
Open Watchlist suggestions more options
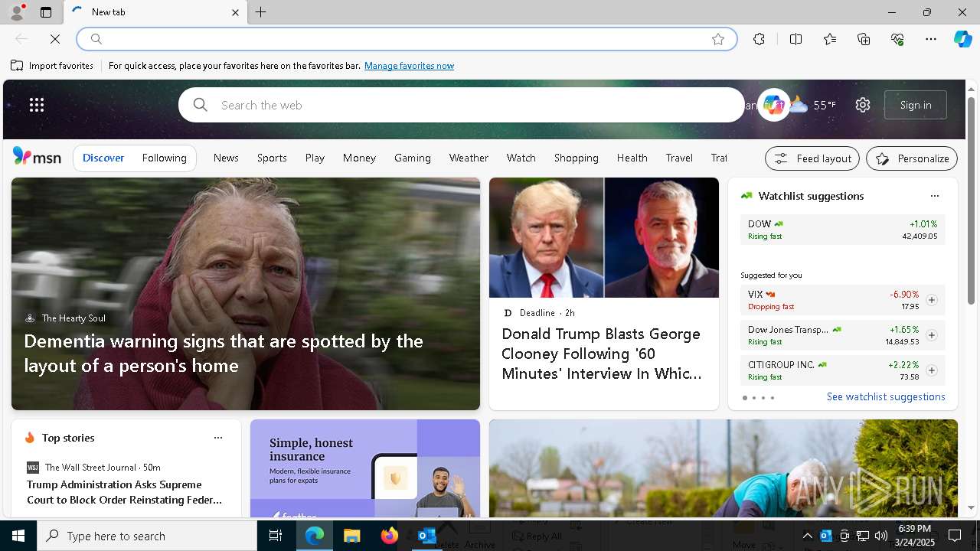(x=934, y=196)
